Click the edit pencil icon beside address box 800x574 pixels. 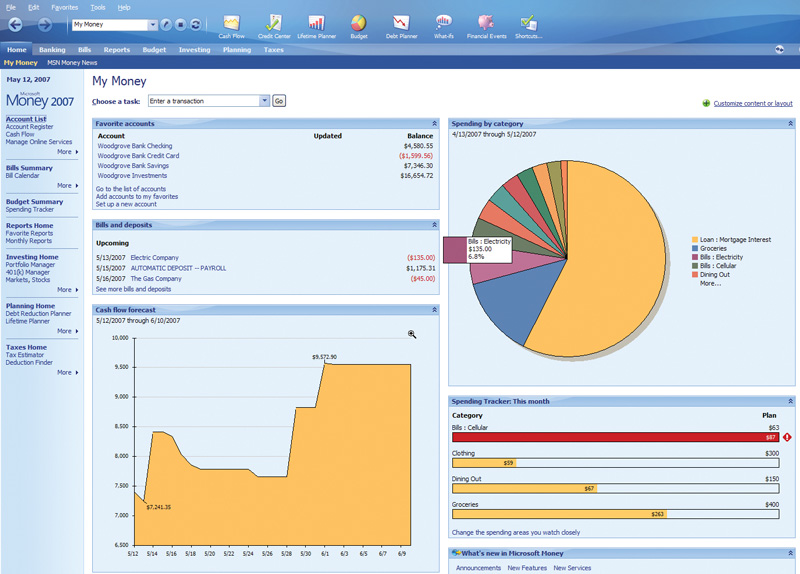(166, 24)
